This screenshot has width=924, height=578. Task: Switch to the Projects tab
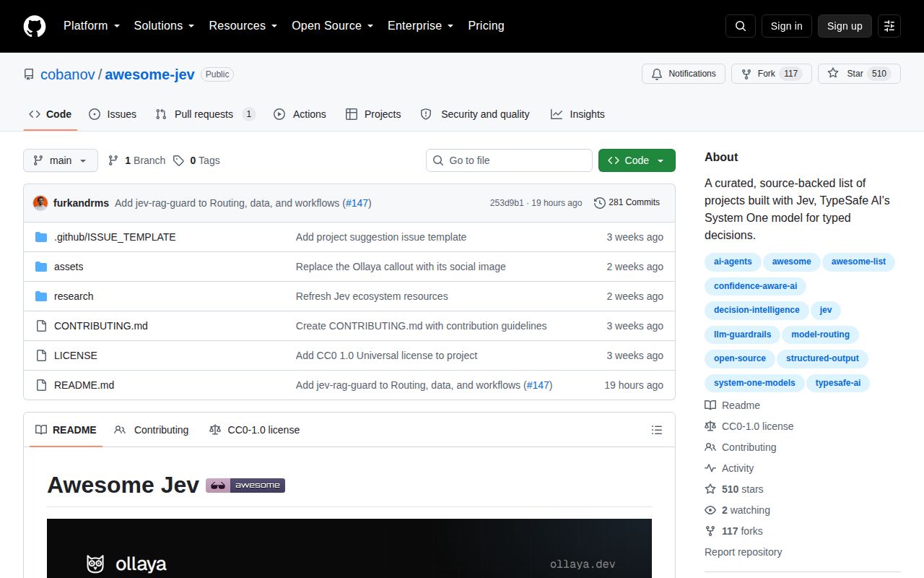point(373,114)
